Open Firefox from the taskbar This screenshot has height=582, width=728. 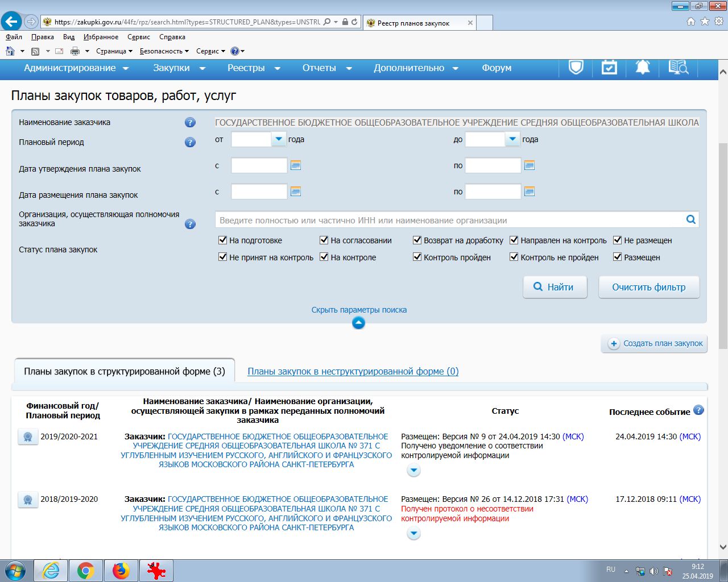pyautogui.click(x=121, y=571)
